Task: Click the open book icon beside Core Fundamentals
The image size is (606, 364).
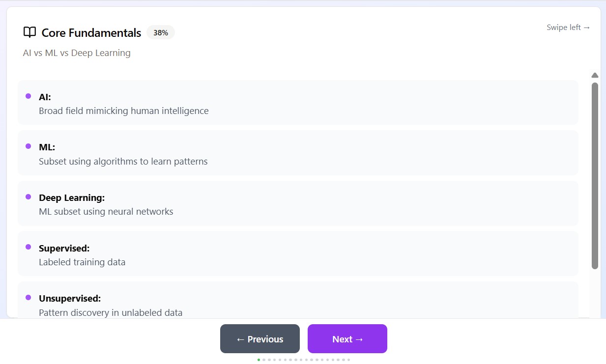Action: [x=29, y=32]
